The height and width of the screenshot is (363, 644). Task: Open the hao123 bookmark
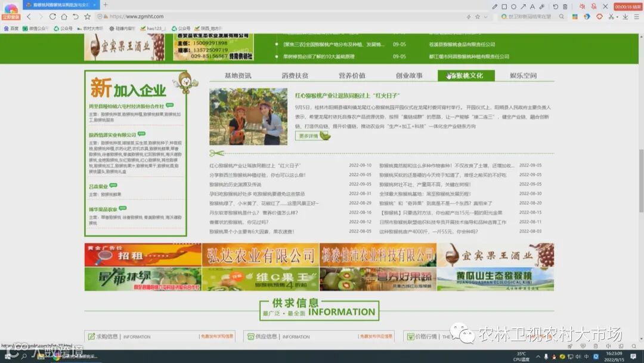[x=153, y=29]
